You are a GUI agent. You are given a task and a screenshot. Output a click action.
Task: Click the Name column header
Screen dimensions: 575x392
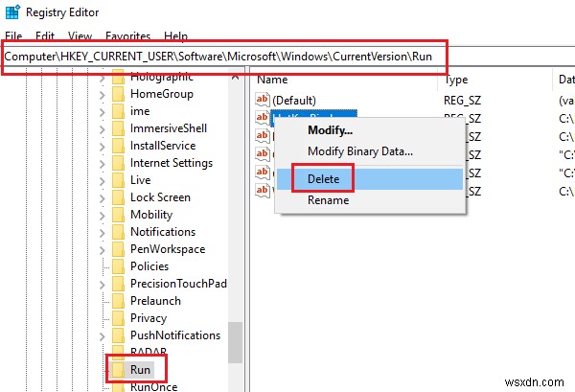[272, 80]
